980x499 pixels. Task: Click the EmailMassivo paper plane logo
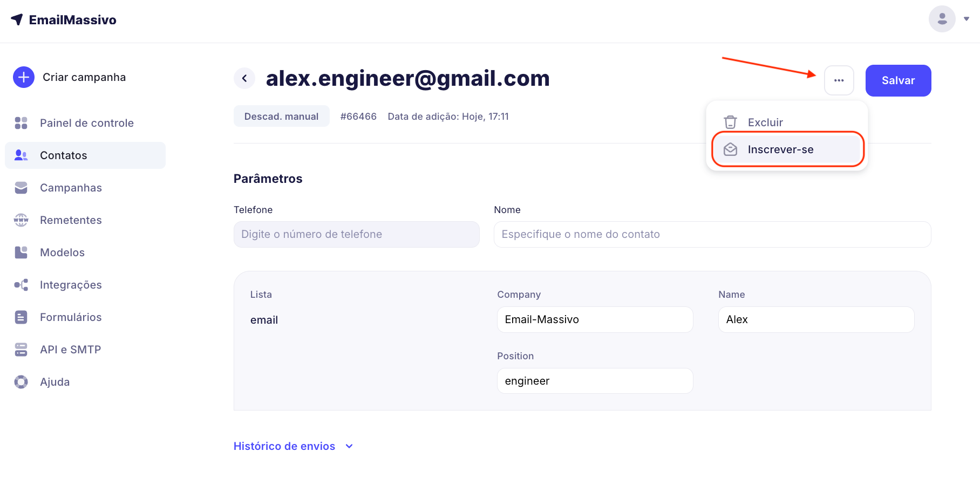17,19
